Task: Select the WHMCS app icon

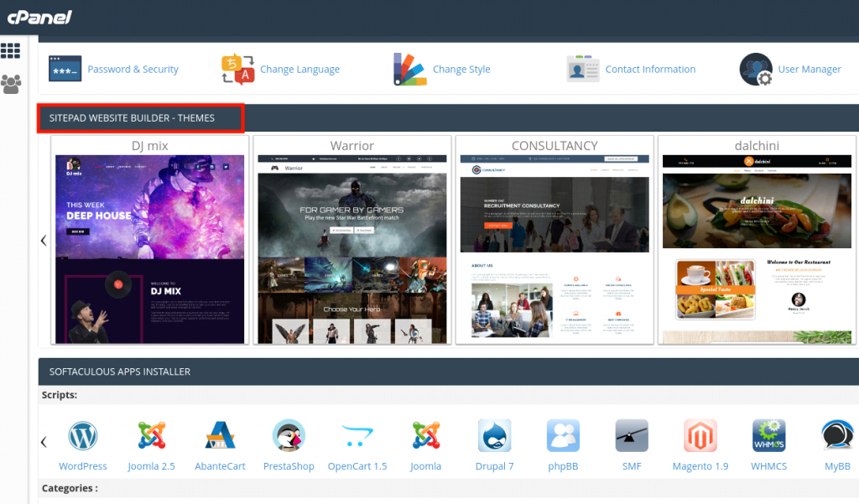Action: [768, 436]
